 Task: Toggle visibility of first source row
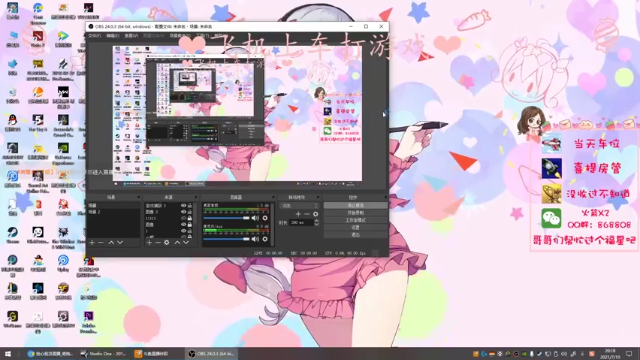tap(183, 206)
